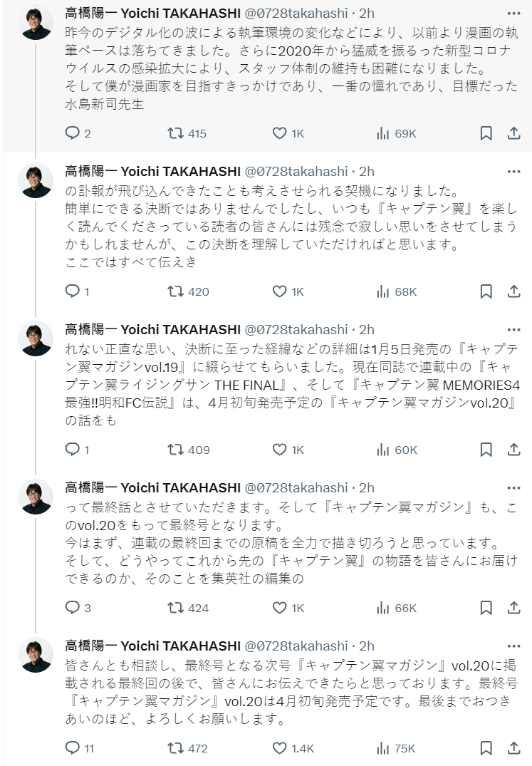532x766 pixels.
Task: Click the profile avatar of the first tweet
Action: point(35,22)
